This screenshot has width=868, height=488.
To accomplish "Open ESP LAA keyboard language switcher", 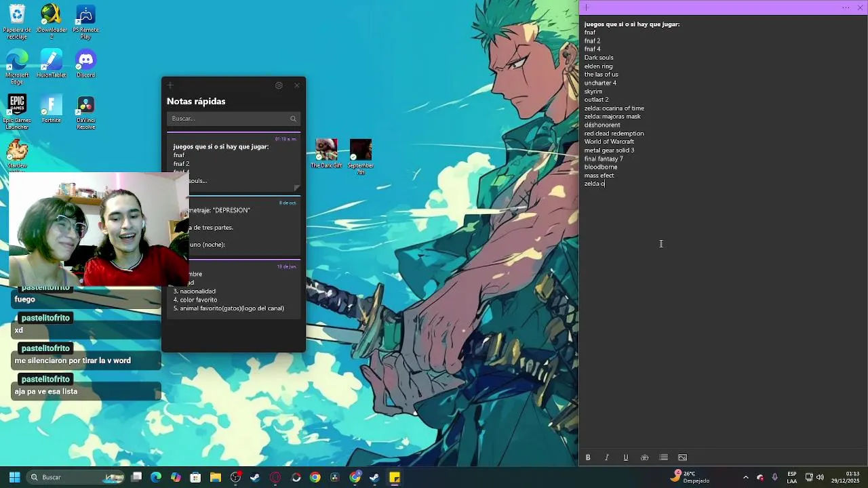I will pos(792,477).
